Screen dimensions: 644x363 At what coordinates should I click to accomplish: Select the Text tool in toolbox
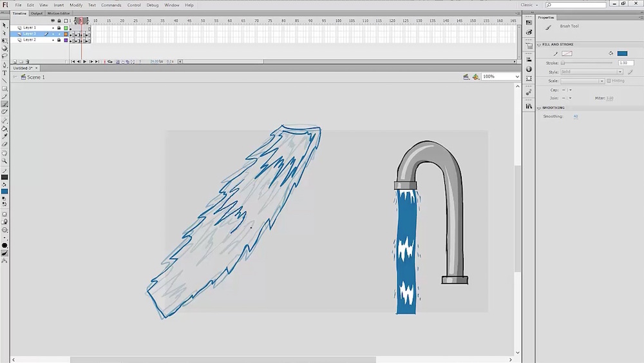[5, 73]
